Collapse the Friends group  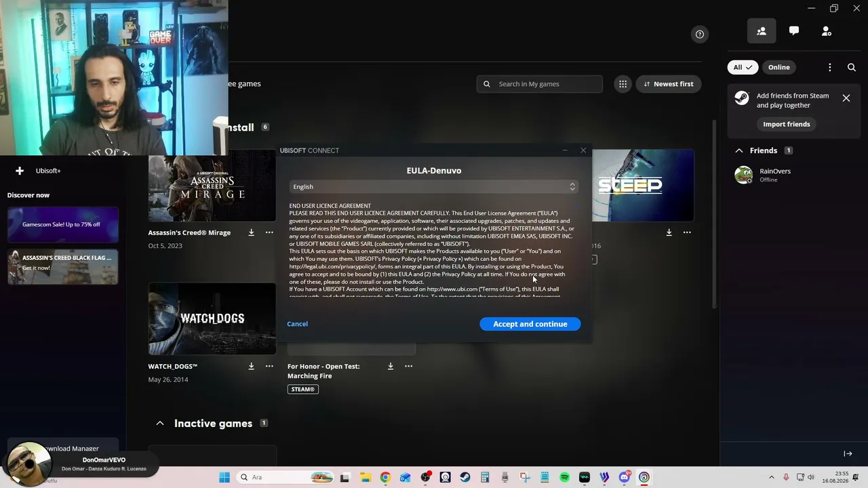[x=739, y=150]
